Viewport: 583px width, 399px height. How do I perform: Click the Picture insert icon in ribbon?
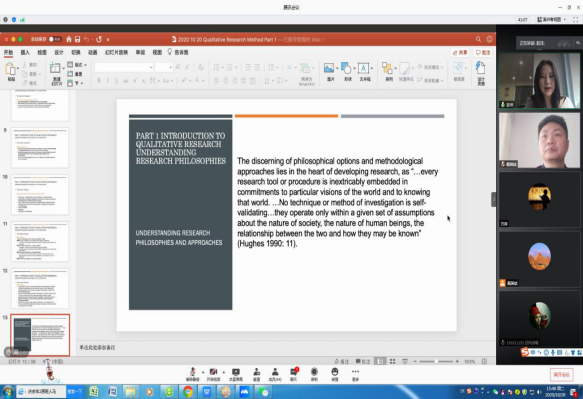329,72
